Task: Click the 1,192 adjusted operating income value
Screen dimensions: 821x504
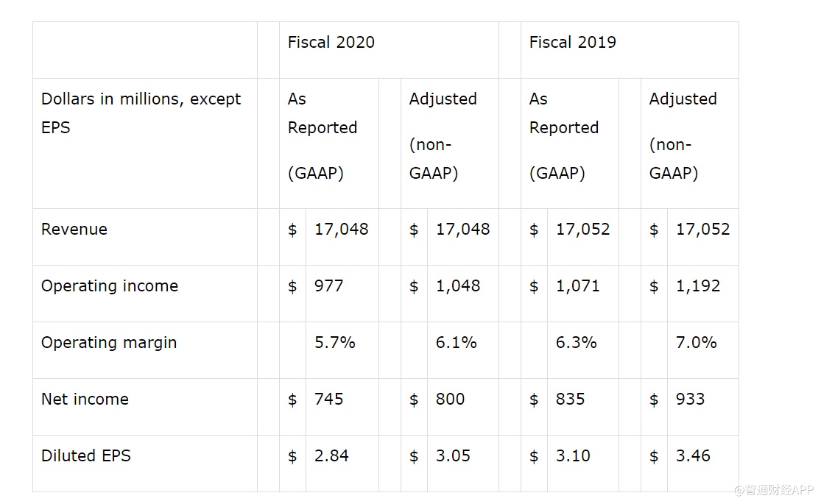Action: 698,286
